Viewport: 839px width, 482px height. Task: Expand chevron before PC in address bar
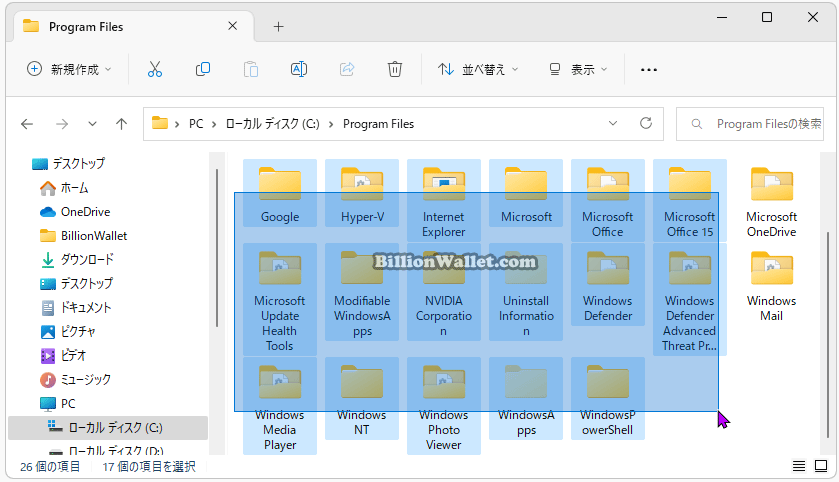point(177,125)
